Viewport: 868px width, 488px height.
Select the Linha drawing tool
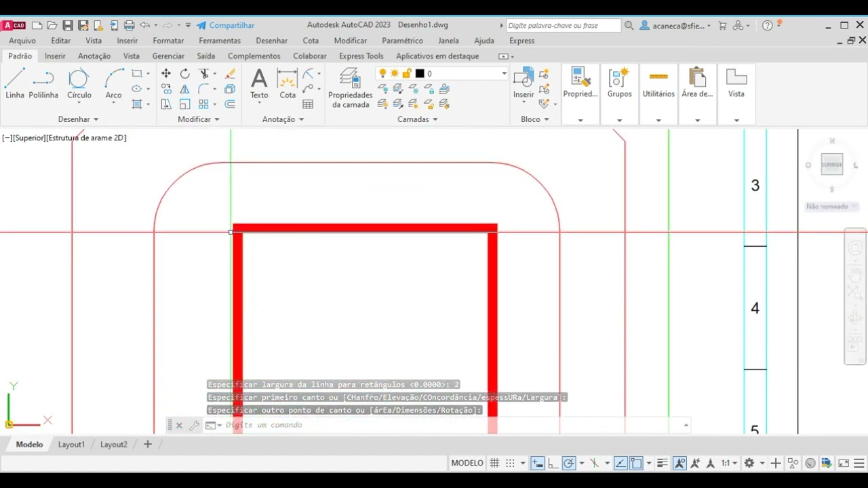[15, 84]
